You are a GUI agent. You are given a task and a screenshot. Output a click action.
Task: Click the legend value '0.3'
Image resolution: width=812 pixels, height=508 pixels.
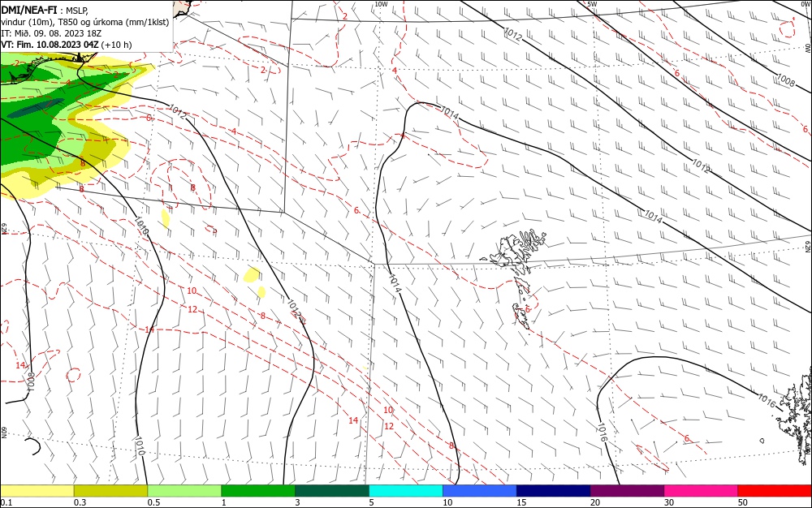pyautogui.click(x=80, y=502)
